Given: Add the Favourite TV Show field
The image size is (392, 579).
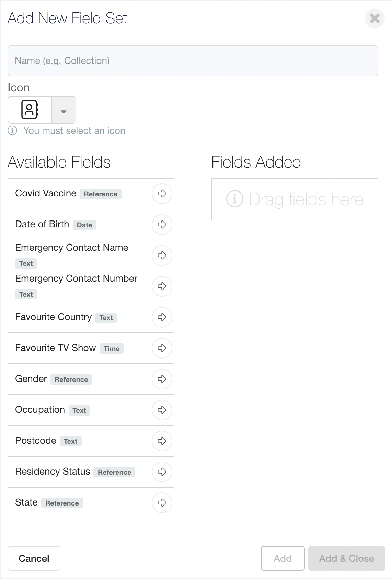Looking at the screenshot, I should click(161, 348).
